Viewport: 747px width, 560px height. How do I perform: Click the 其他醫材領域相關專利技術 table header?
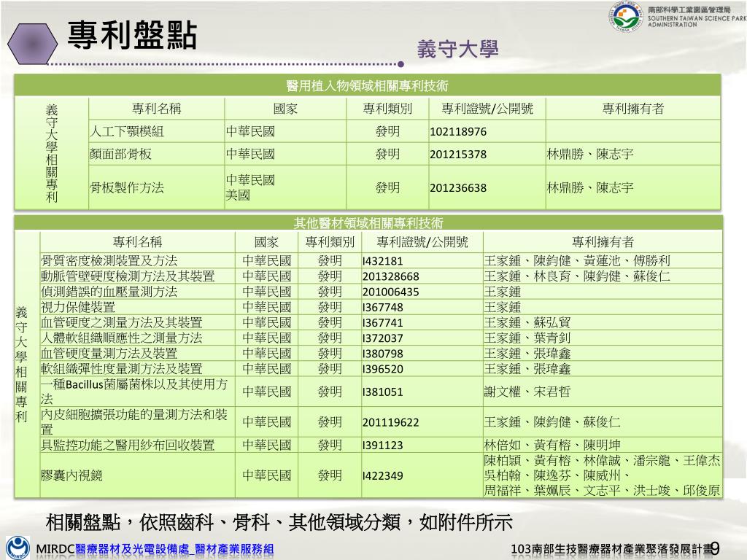(x=368, y=223)
